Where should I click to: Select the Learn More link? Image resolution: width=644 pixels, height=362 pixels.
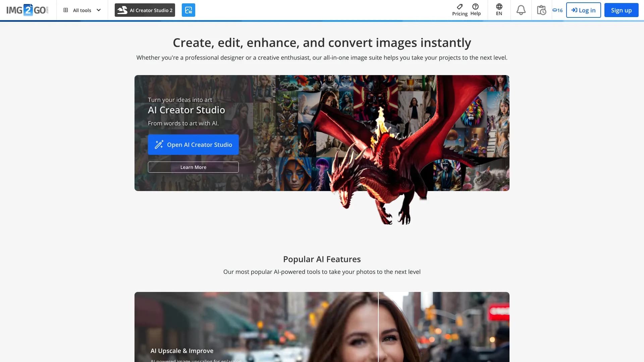[x=193, y=167]
